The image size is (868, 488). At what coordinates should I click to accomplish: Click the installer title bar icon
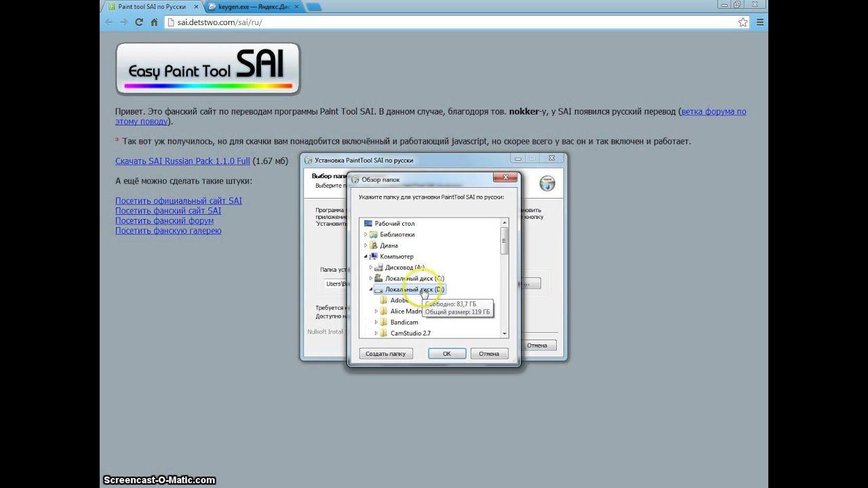309,161
